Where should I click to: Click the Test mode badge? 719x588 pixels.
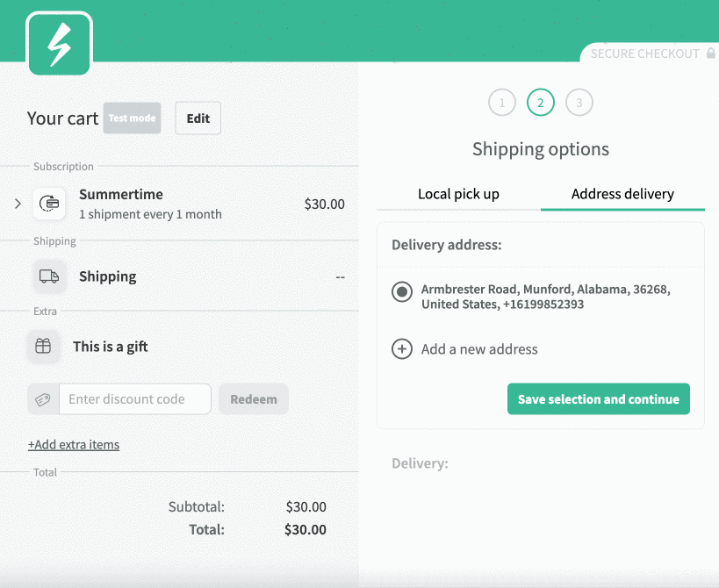pyautogui.click(x=132, y=118)
